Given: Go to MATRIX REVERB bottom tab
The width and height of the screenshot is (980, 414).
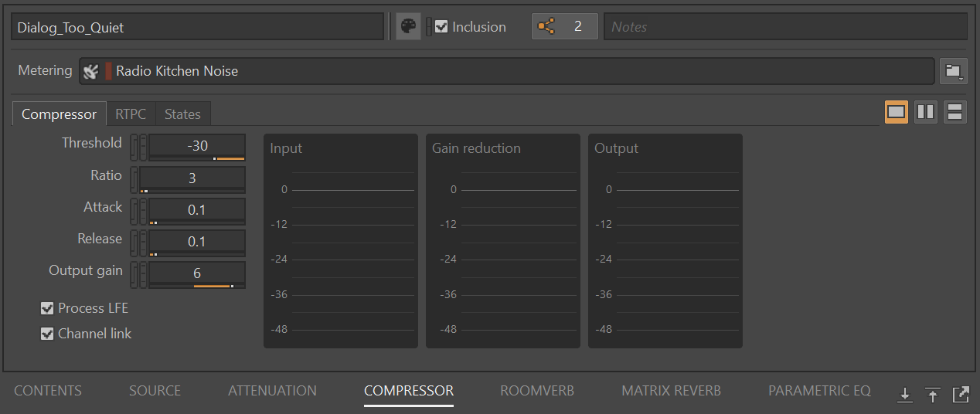Looking at the screenshot, I should pyautogui.click(x=671, y=391).
